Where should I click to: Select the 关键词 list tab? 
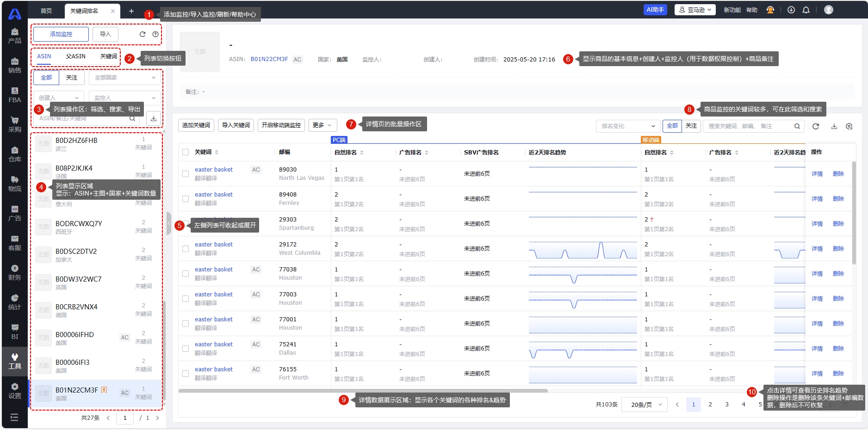(109, 56)
